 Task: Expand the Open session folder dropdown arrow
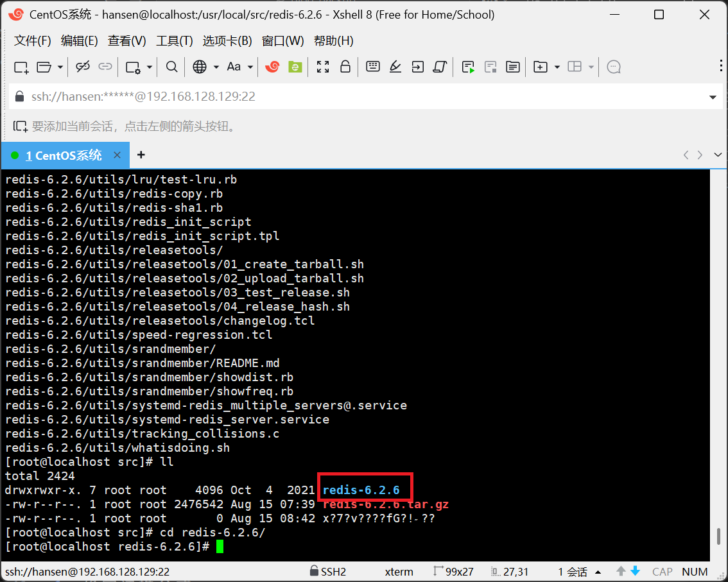click(60, 67)
